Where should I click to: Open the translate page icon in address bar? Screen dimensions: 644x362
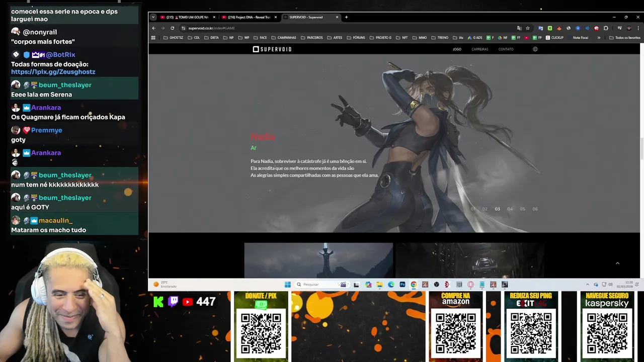[519, 28]
